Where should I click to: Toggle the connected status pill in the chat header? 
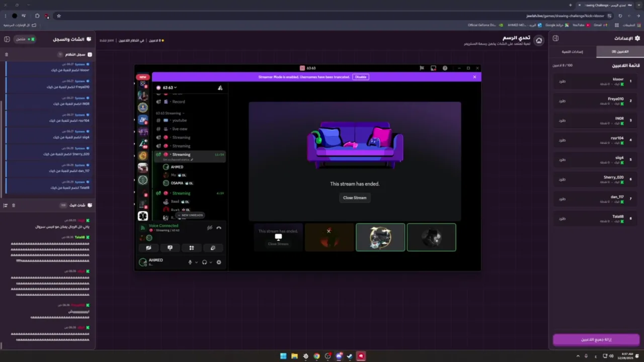(25, 39)
